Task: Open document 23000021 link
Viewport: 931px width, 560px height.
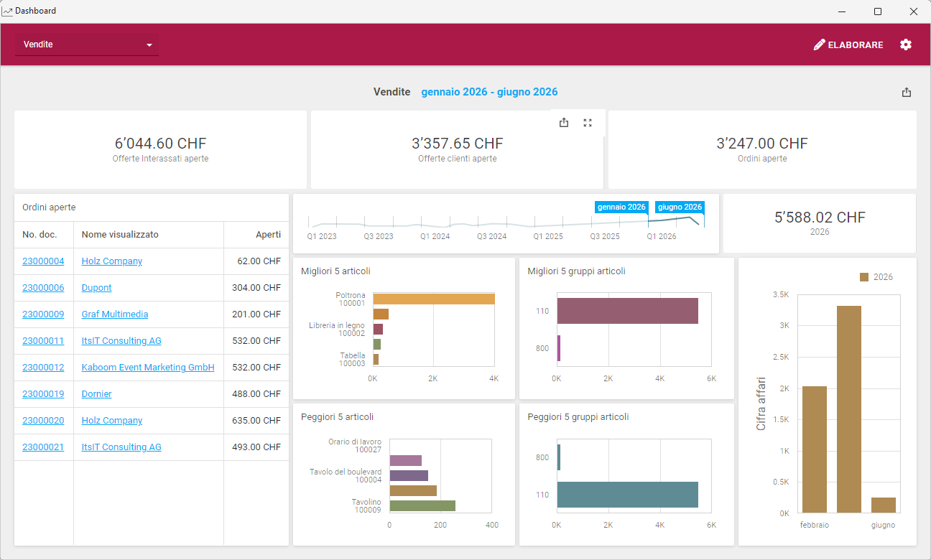Action: [43, 447]
